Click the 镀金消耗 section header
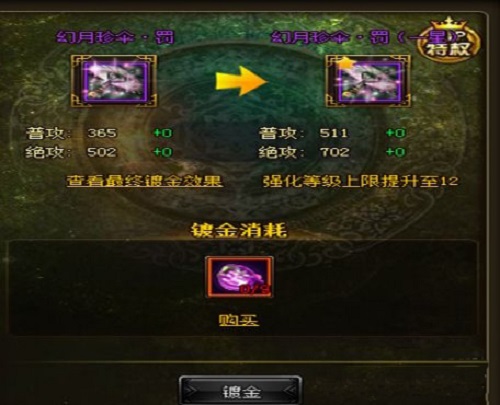The height and width of the screenshot is (405, 500). pos(239,230)
